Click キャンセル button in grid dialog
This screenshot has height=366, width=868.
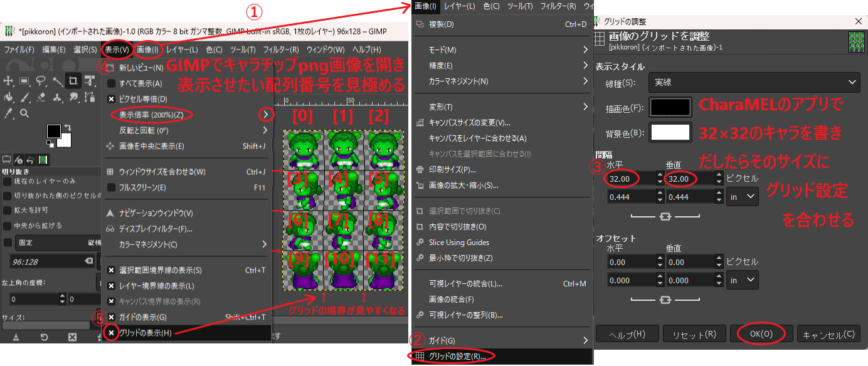828,334
